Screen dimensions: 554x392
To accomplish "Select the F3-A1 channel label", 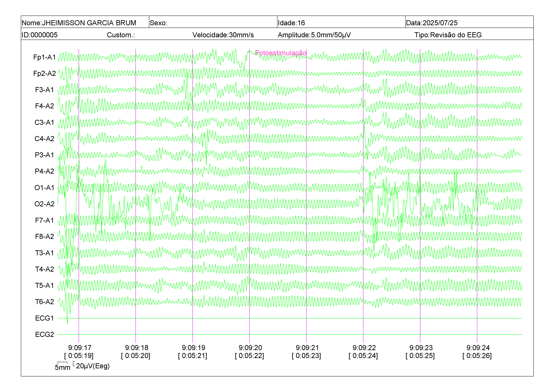I will tap(44, 90).
